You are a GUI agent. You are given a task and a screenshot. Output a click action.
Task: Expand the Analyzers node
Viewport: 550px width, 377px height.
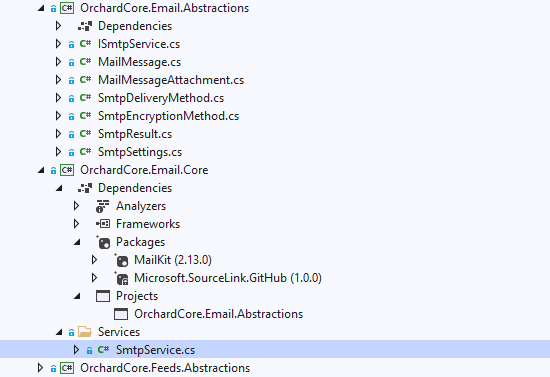[x=76, y=206]
